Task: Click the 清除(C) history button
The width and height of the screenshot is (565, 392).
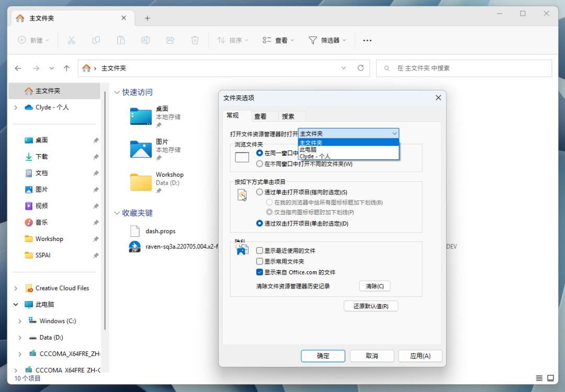Action: tap(375, 286)
